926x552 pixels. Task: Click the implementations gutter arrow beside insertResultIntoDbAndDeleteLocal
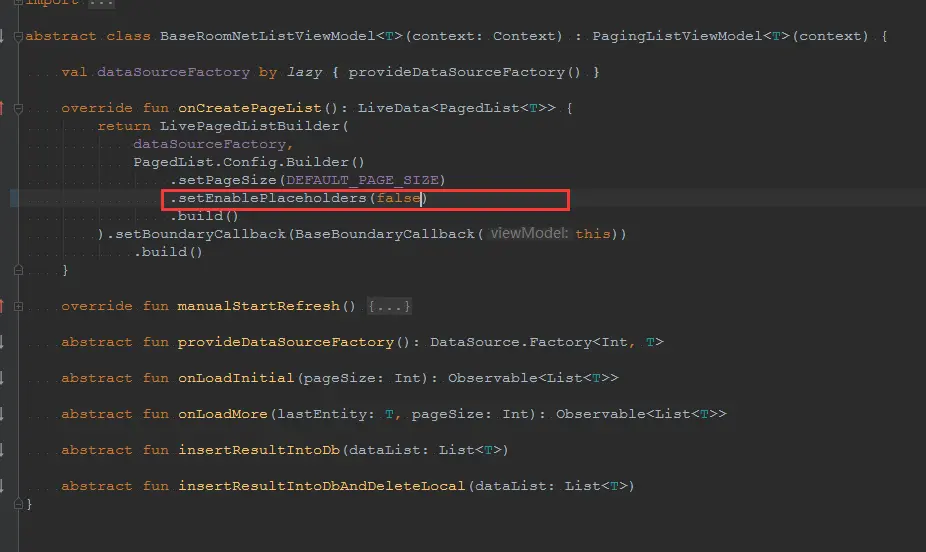(x=2, y=486)
